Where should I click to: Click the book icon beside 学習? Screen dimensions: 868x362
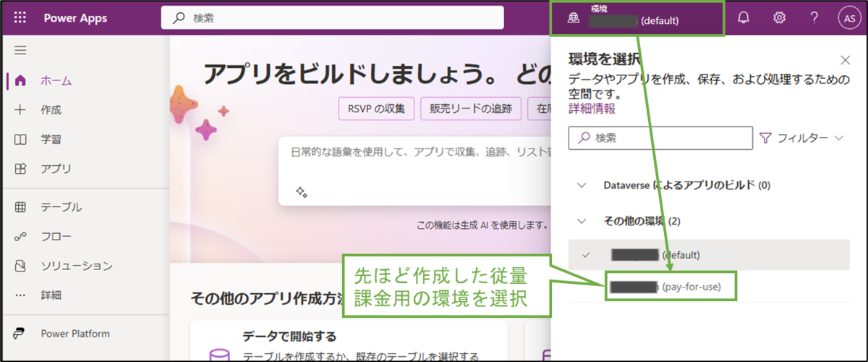(20, 139)
